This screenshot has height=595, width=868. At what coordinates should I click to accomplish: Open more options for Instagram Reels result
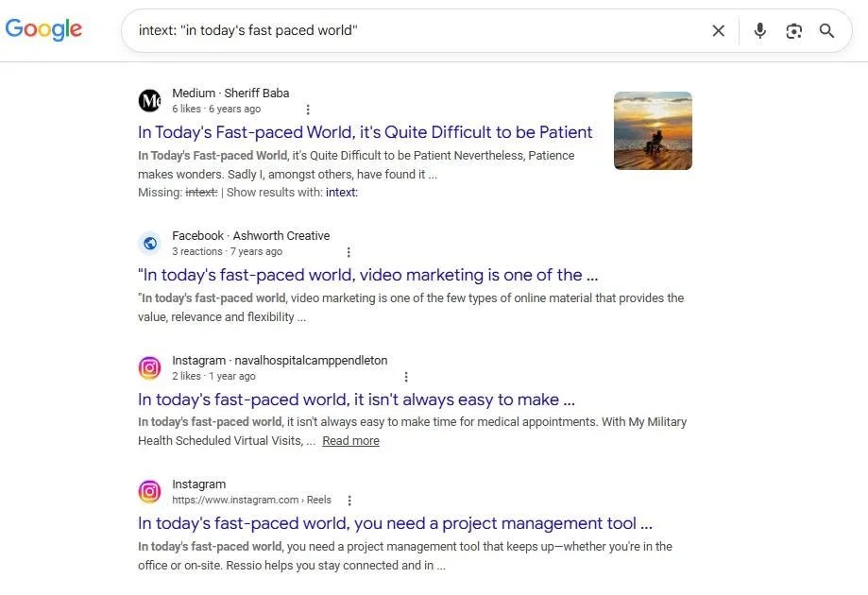tap(349, 501)
